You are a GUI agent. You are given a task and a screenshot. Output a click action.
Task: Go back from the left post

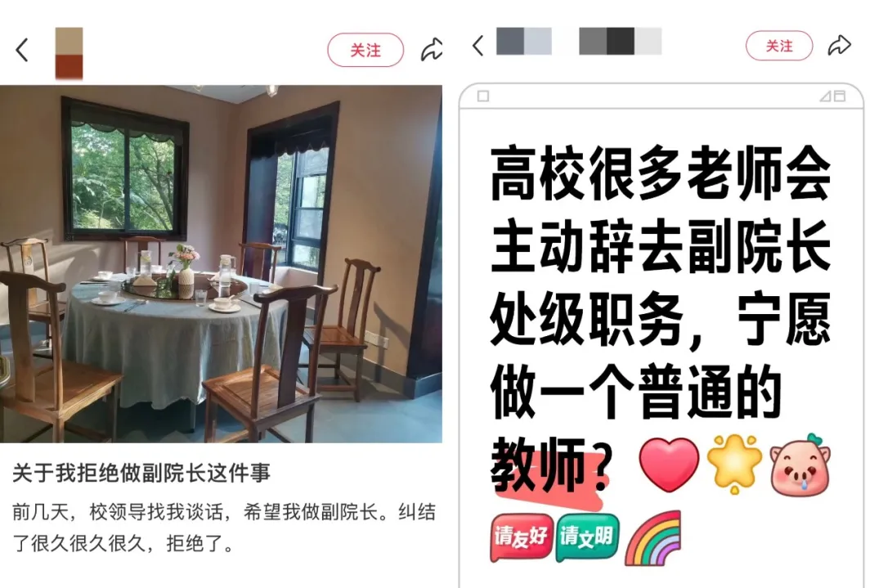(22, 50)
